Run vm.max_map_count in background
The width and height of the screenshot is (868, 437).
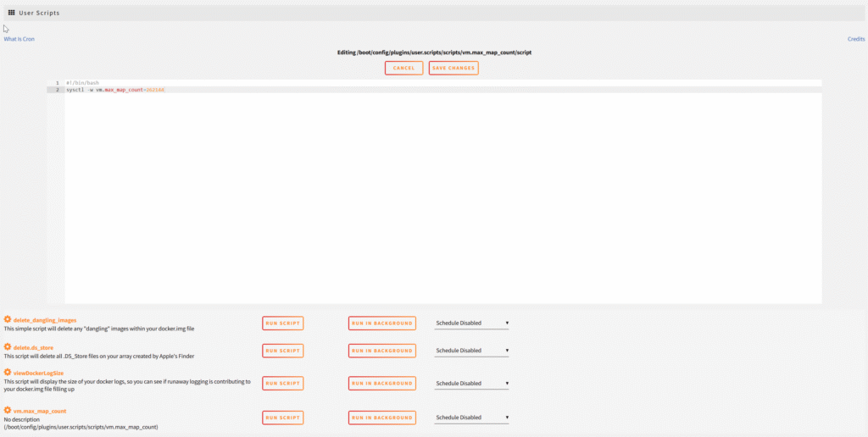click(381, 418)
